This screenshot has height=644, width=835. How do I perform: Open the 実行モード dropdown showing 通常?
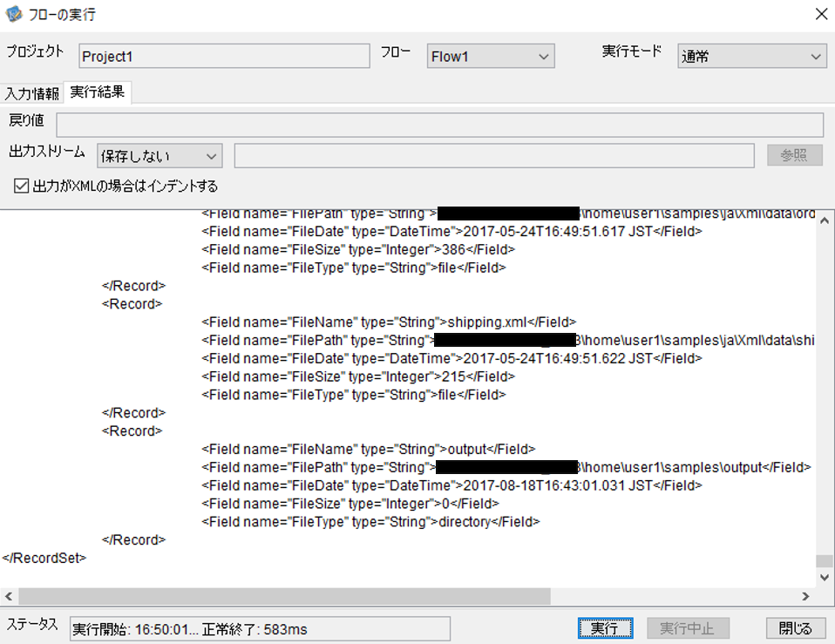pos(752,56)
